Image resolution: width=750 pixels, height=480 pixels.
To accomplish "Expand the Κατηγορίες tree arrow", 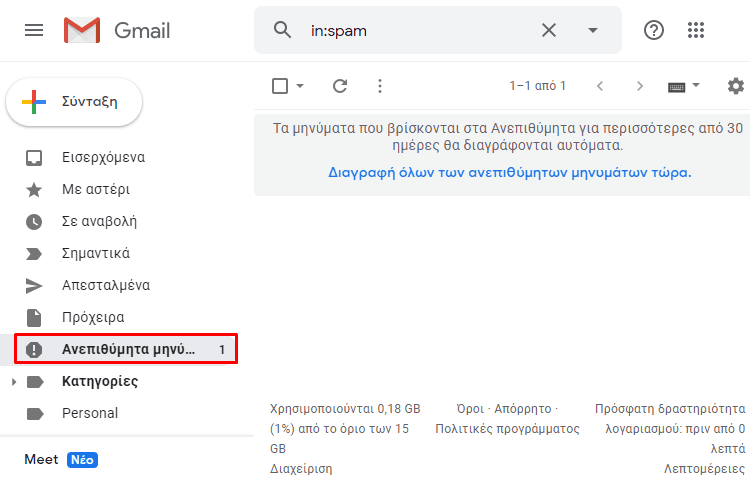I will (13, 382).
